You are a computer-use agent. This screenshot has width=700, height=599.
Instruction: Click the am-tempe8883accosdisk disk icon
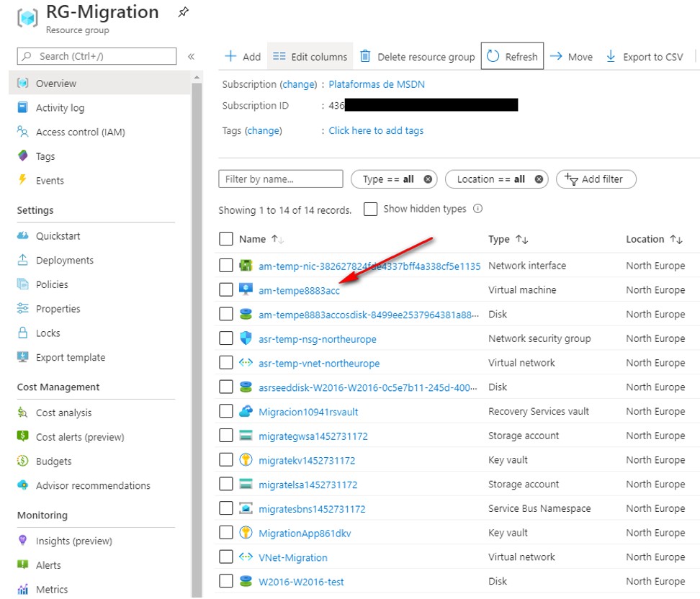point(246,314)
